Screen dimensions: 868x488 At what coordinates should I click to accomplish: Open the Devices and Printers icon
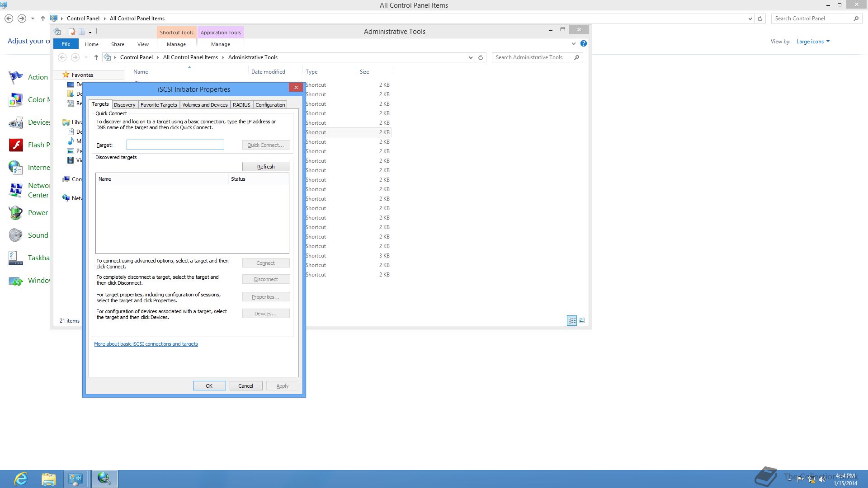(x=16, y=122)
